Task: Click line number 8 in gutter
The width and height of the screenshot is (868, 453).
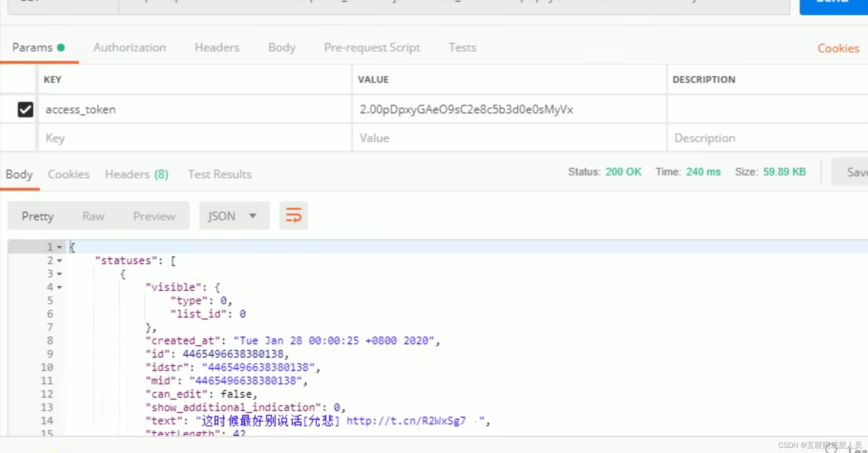Action: 50,341
